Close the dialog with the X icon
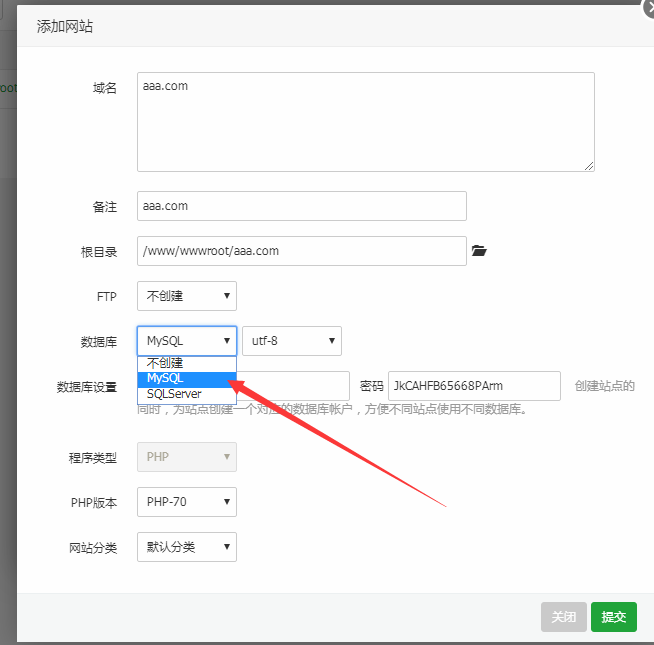The height and width of the screenshot is (645, 654). click(649, 8)
